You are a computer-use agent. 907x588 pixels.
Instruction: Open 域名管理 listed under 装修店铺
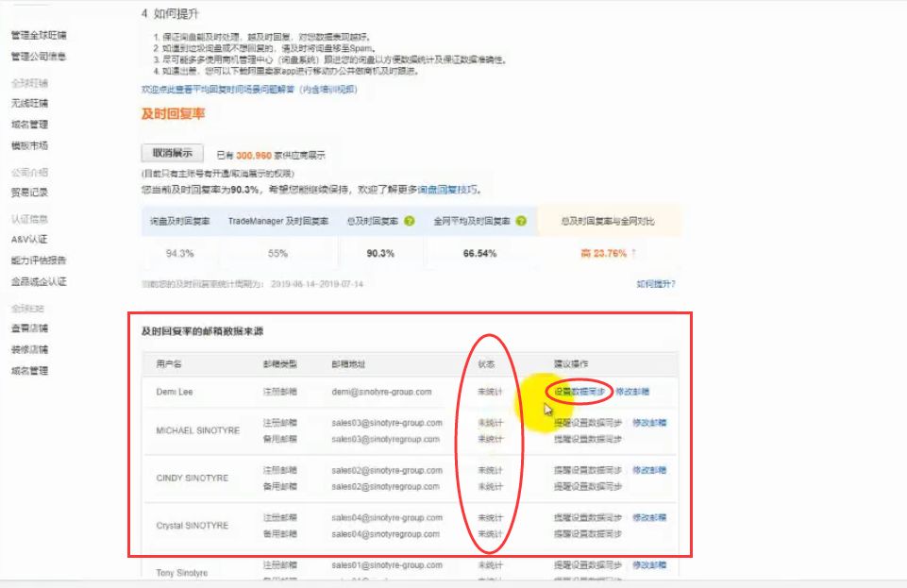point(29,371)
